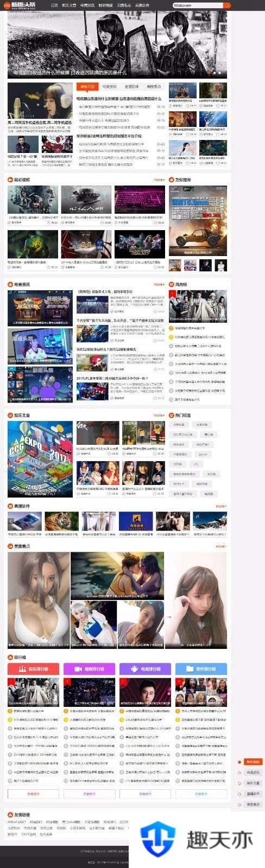Select the red 娱乐排行榜 ranking tab
Image resolution: width=265 pixels, height=868 pixels.
(33, 669)
